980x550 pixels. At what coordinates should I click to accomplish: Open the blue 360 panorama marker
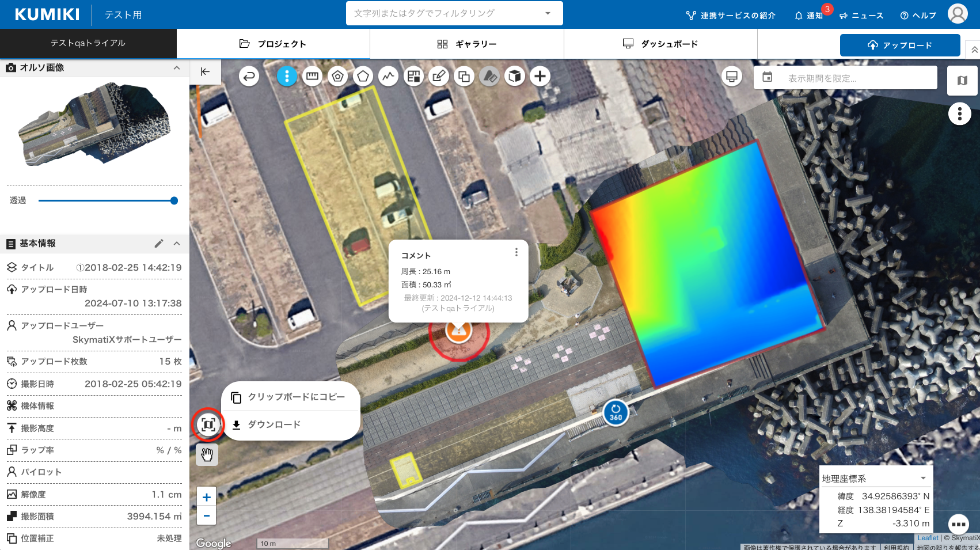(616, 413)
